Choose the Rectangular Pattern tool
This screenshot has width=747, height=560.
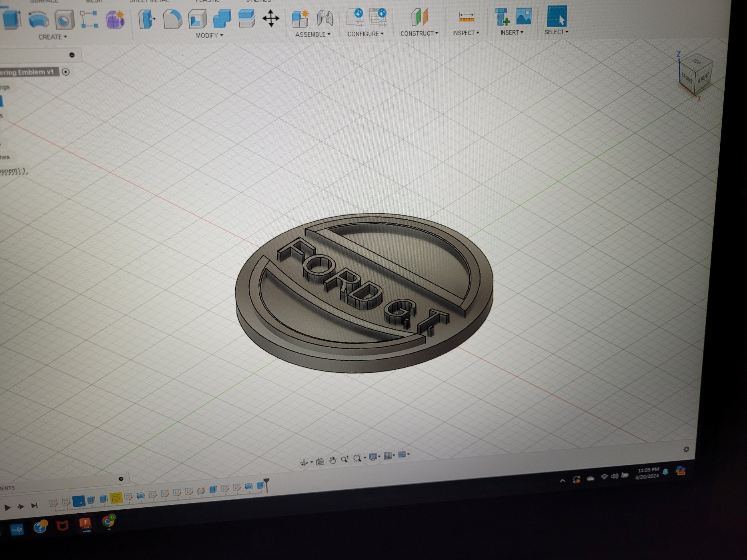(89, 19)
